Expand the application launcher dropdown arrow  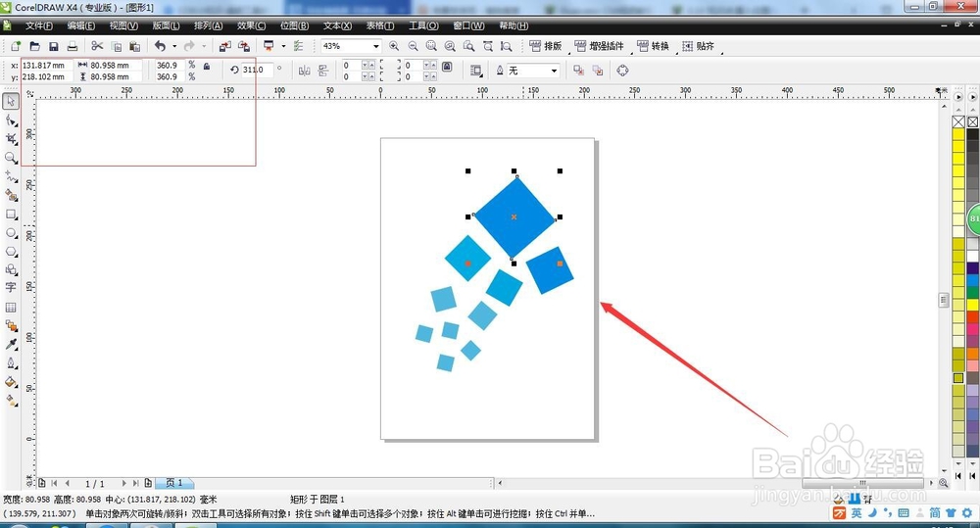[283, 46]
